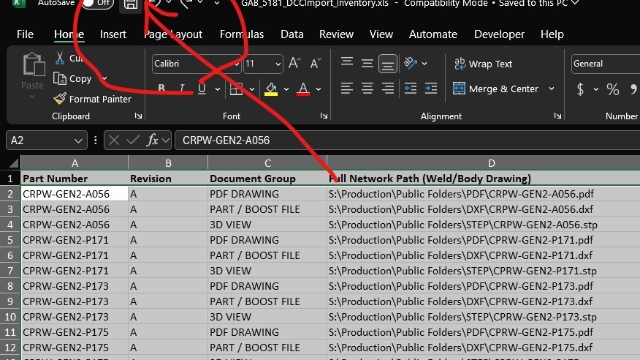Activate the Format Painter
Image resolution: width=640 pixels, height=360 pixels.
coord(93,99)
